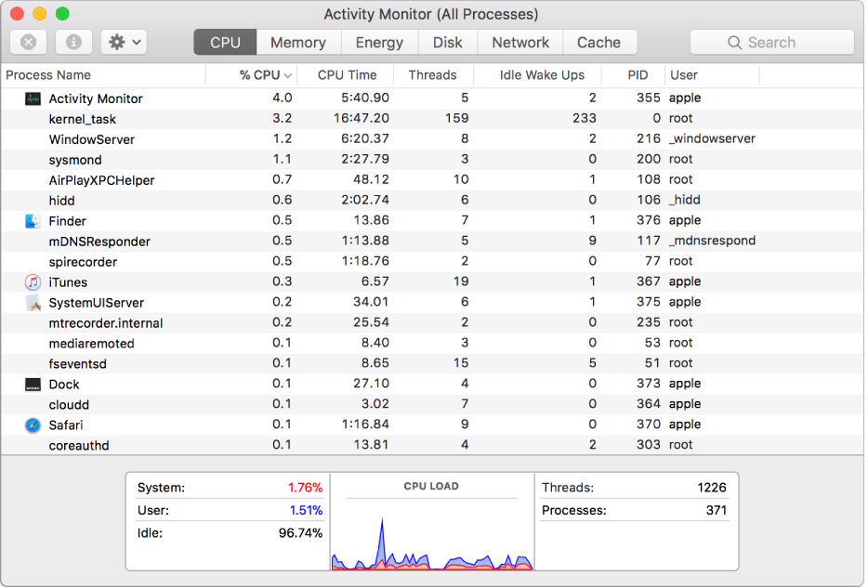
Task: Select the Dock process icon
Action: [33, 385]
